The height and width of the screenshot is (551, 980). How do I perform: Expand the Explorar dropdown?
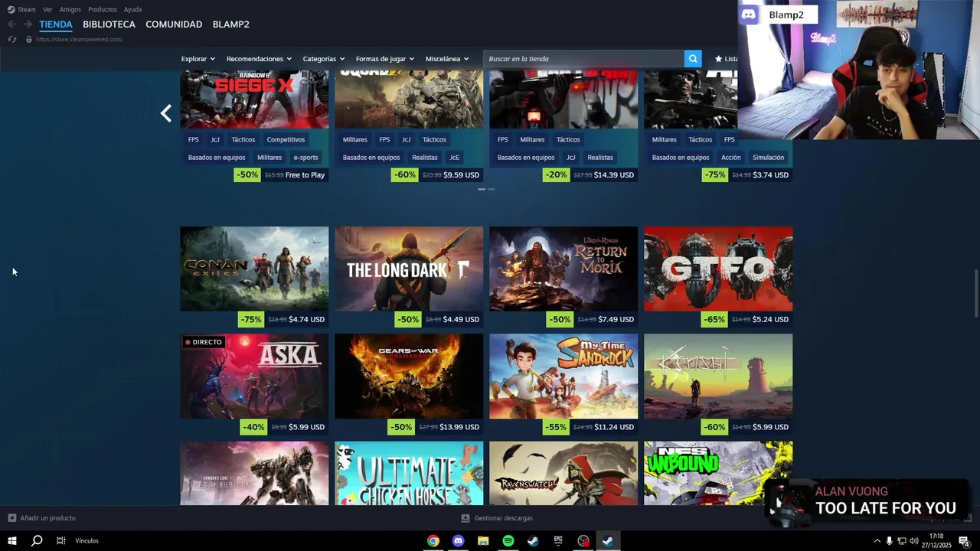(198, 59)
